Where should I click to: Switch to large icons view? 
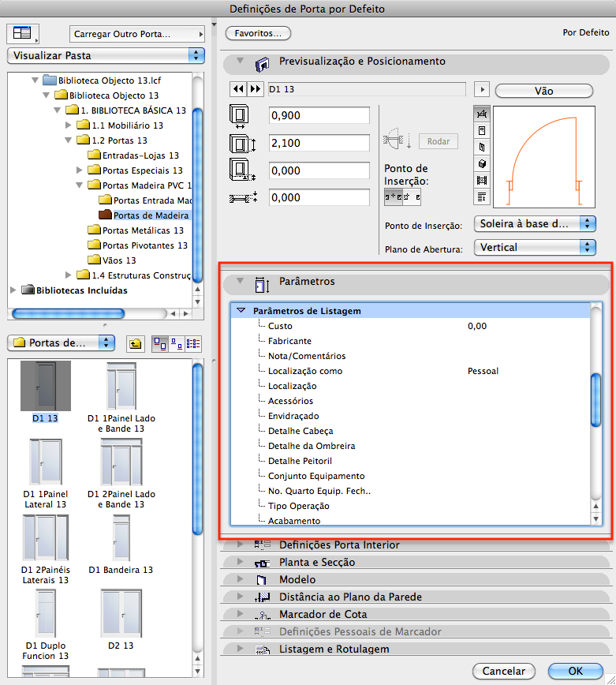(x=160, y=344)
